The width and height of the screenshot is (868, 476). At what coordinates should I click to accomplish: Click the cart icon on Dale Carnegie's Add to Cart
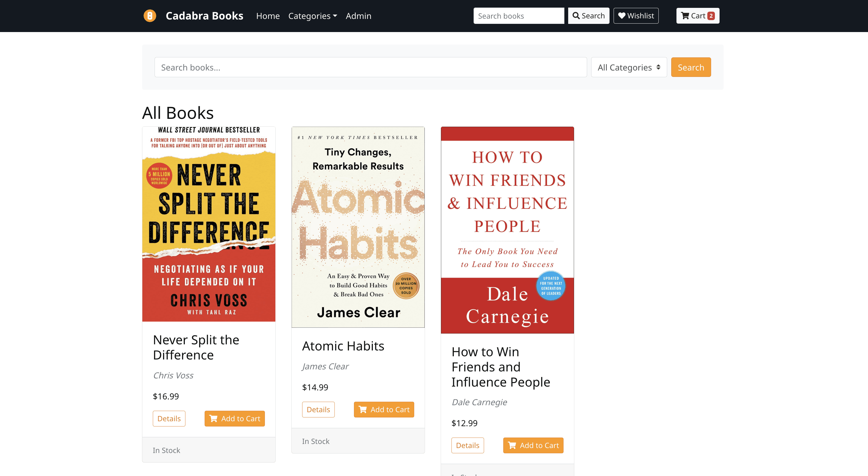point(512,445)
